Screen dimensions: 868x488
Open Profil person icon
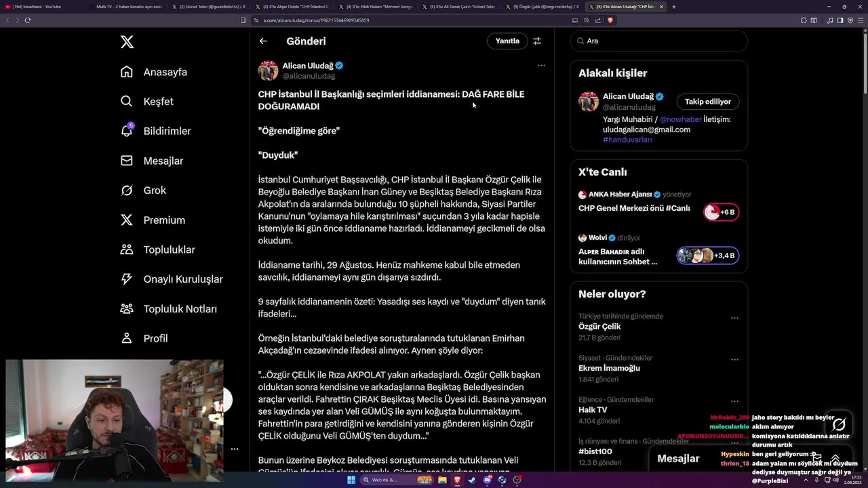pyautogui.click(x=127, y=338)
